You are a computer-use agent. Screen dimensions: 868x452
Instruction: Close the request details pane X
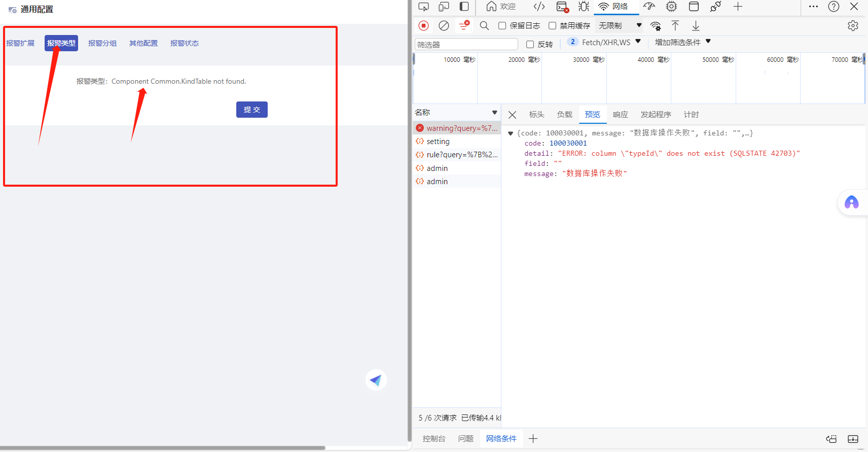tap(512, 115)
